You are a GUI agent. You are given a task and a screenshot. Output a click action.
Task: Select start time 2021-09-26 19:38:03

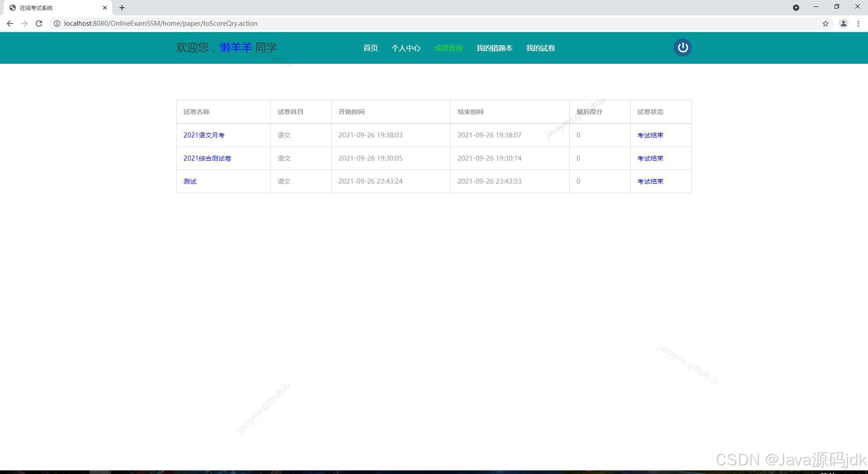[x=370, y=135]
